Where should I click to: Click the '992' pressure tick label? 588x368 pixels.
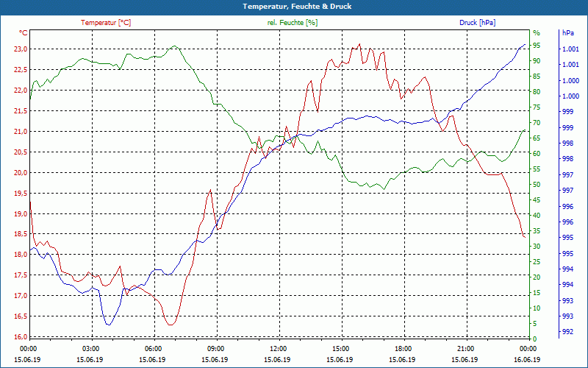click(x=567, y=332)
